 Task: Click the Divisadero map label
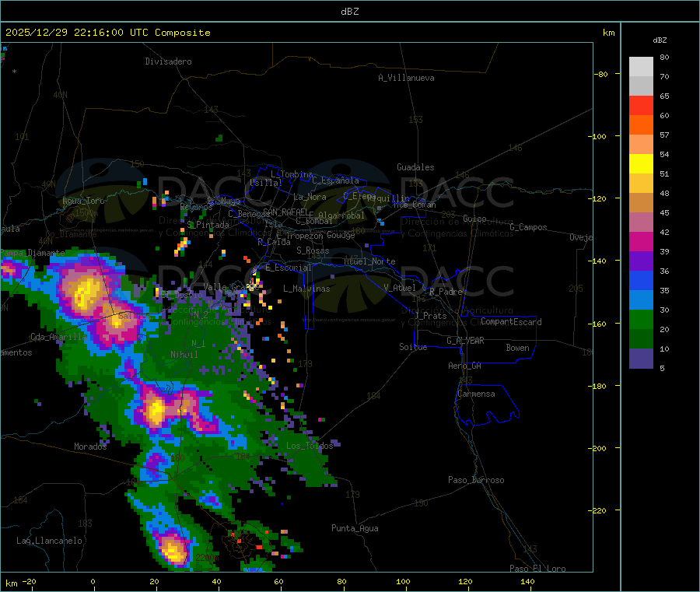168,61
